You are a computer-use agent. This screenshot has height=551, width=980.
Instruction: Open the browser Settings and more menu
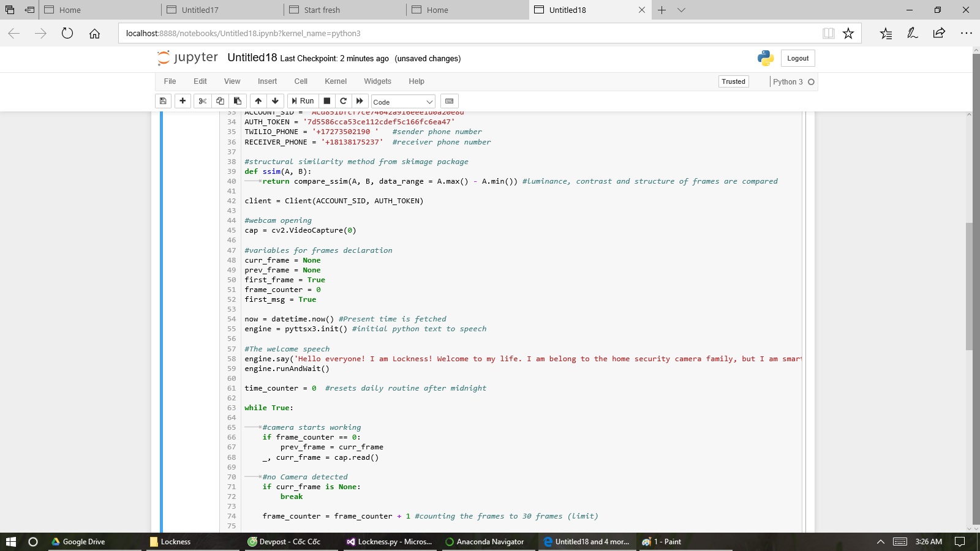pyautogui.click(x=967, y=33)
